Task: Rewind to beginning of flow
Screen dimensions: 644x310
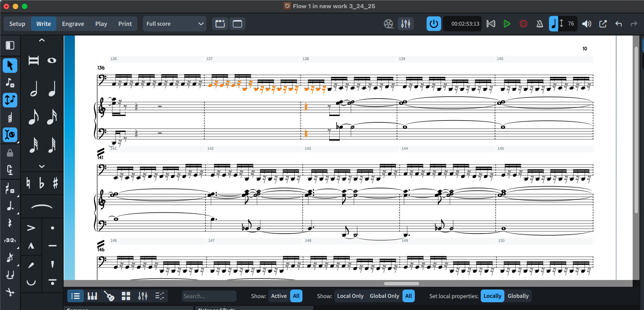Action: pyautogui.click(x=491, y=24)
